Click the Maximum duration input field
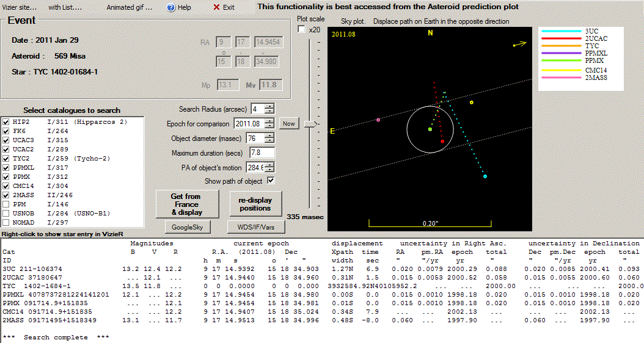Image resolution: width=644 pixels, height=343 pixels. coord(262,153)
